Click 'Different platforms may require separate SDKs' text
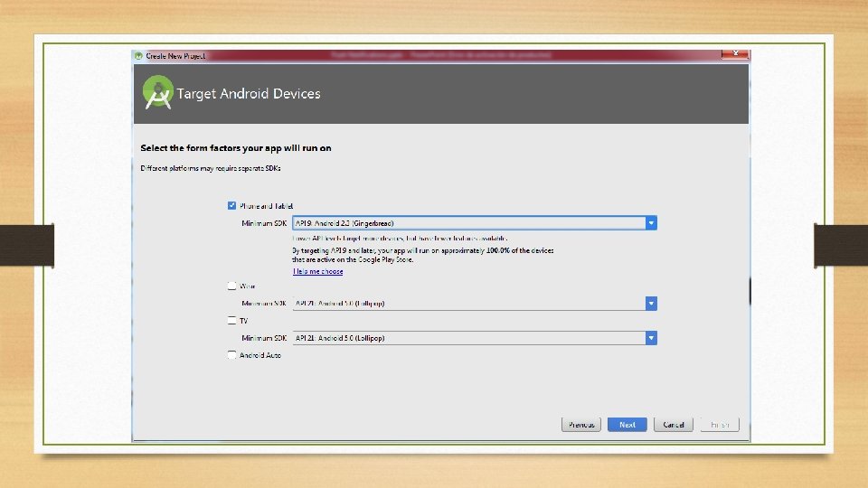Viewport: 868px width, 488px height. (211, 168)
